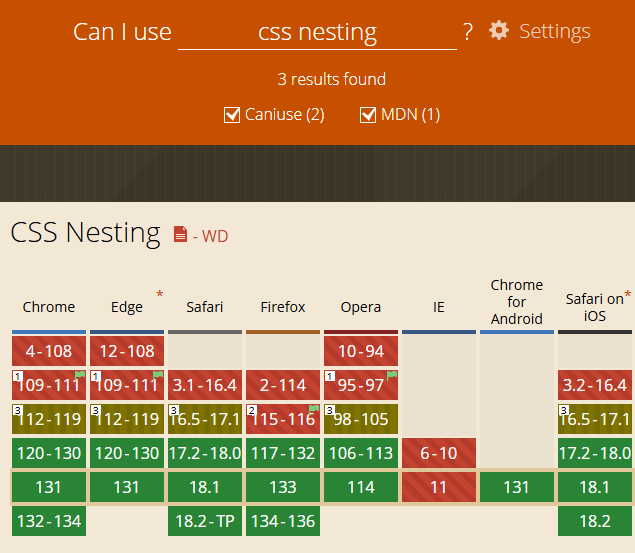Click Edge versions 120-130 cell

(127, 453)
